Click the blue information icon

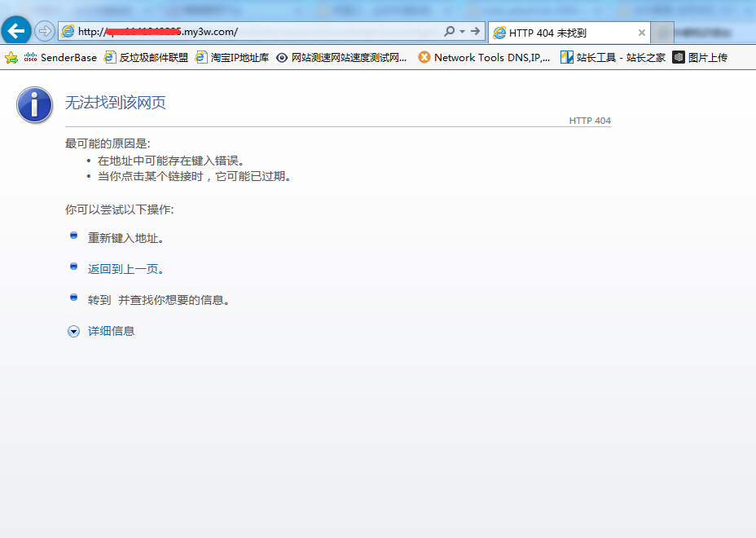[35, 105]
